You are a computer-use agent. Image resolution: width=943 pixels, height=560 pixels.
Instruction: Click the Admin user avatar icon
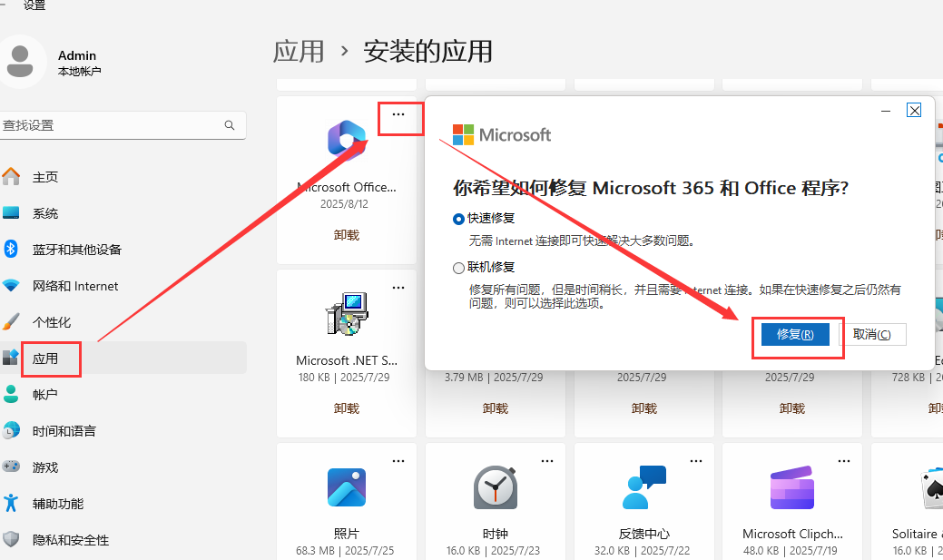21,62
